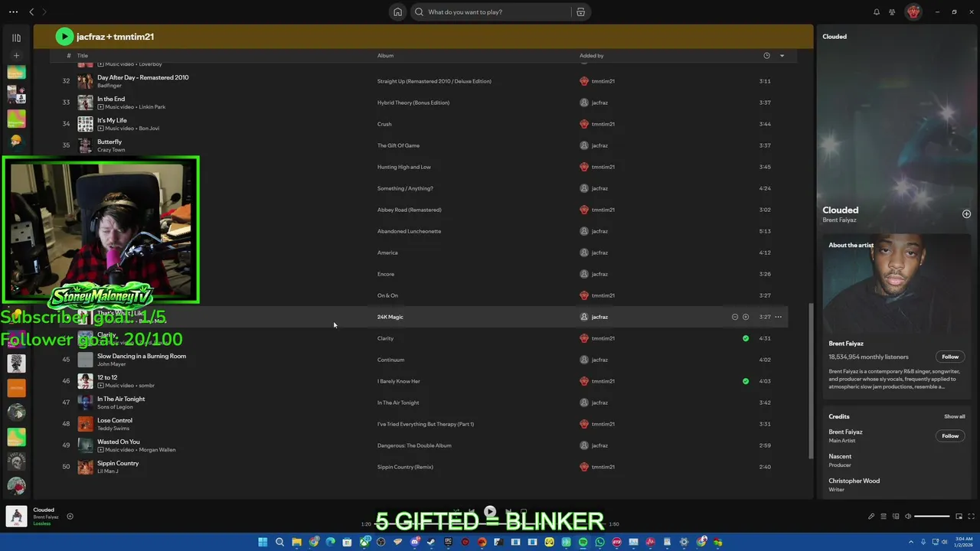
Task: Open the Morgan Wallen artist name
Action: 157,450
